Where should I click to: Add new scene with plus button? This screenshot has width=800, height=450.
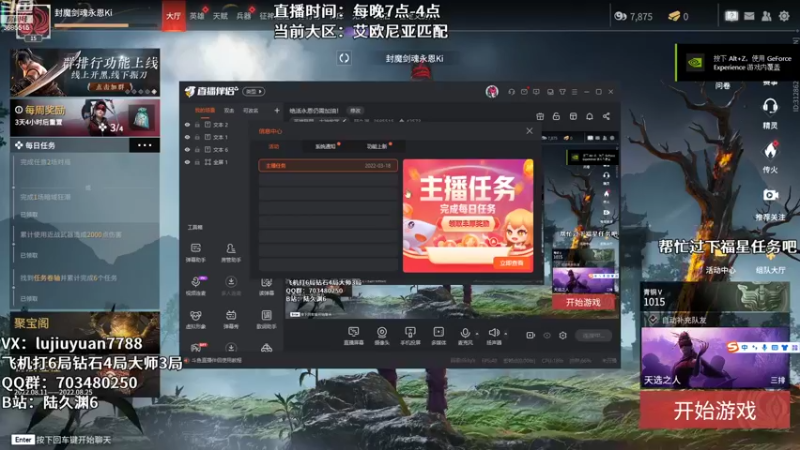277,111
